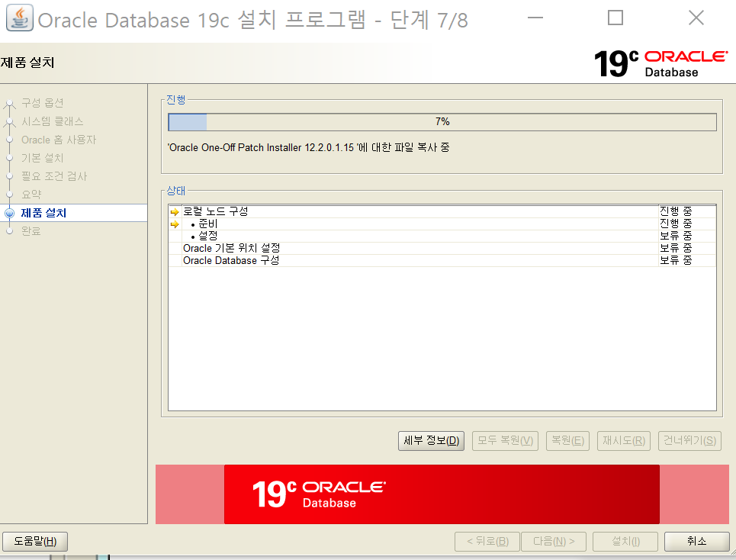The height and width of the screenshot is (560, 736).
Task: Click the arrow icon beside 준비 row
Action: 175,224
